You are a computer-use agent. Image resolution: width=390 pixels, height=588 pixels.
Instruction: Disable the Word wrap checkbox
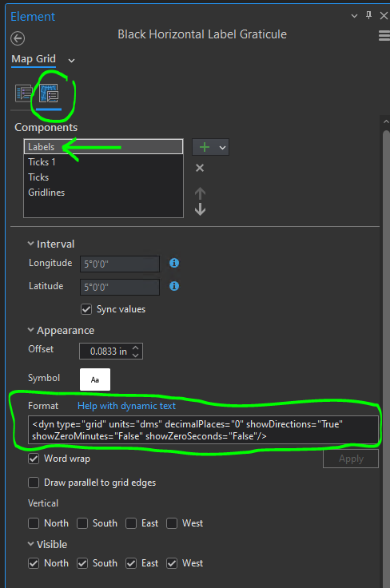point(34,459)
